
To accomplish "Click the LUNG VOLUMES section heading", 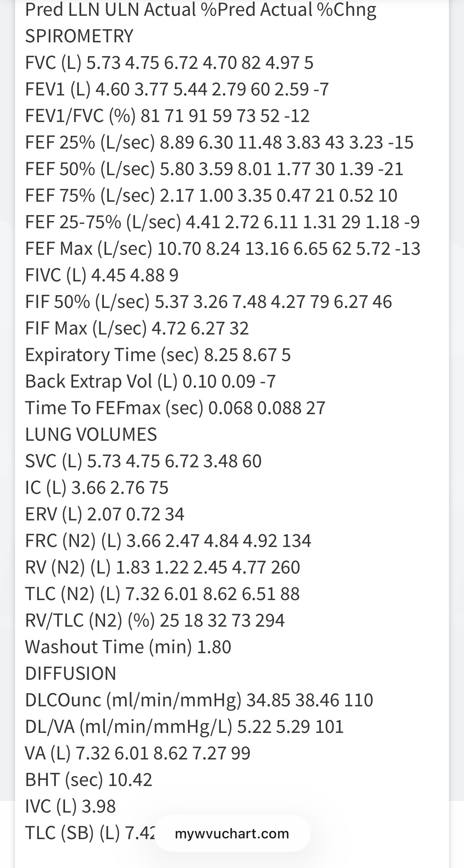I will 91,435.
